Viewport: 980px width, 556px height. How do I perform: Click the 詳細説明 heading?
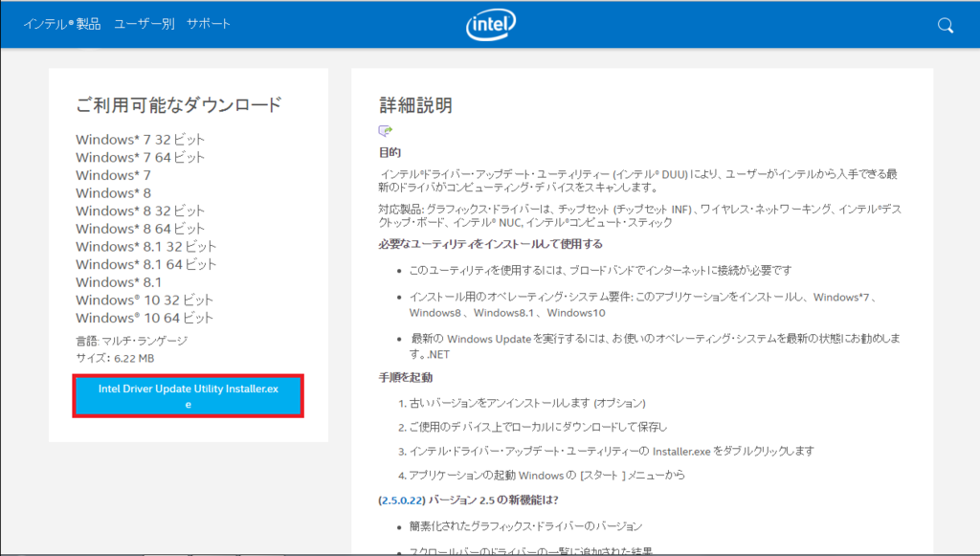tap(415, 105)
